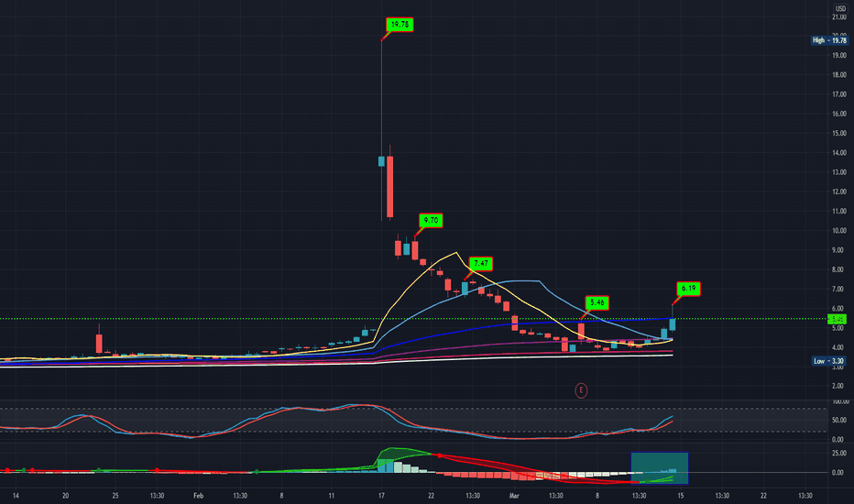Click the 10.00 price scale label
This screenshot has width=854, height=504.
point(839,231)
